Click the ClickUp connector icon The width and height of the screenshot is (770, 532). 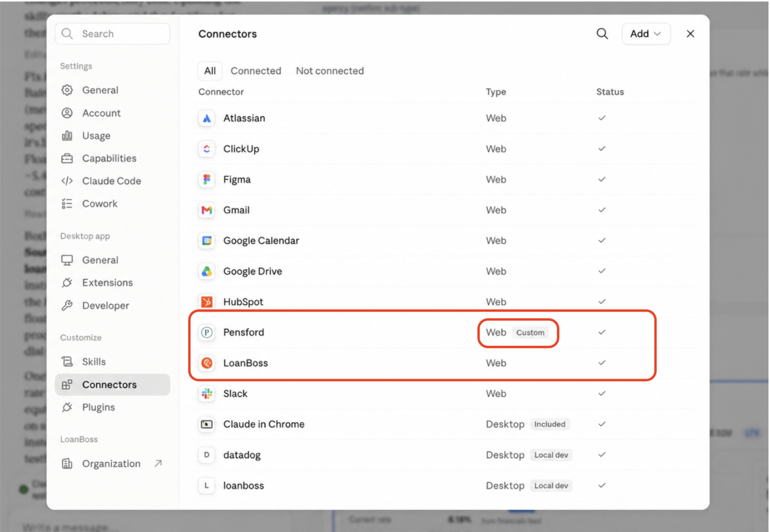(x=207, y=149)
